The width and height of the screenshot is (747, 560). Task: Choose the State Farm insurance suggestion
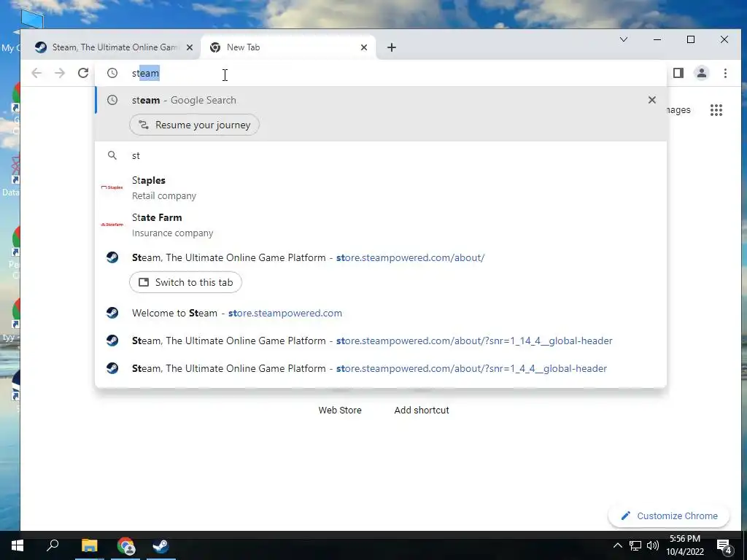point(381,225)
